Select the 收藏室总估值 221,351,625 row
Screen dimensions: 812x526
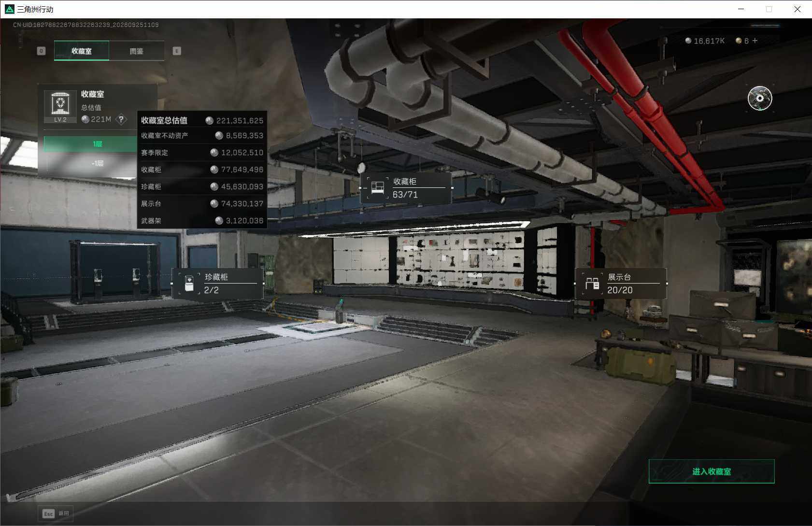(202, 120)
